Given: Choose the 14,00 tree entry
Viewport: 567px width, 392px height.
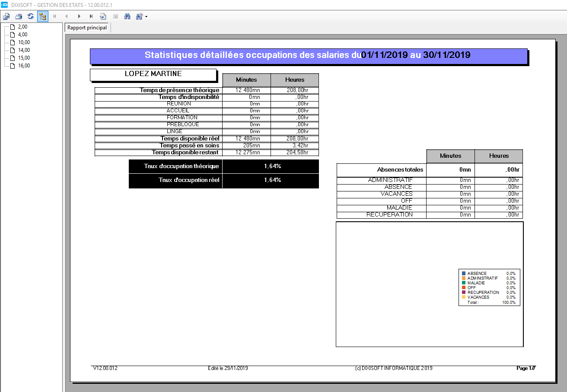Looking at the screenshot, I should coord(24,50).
